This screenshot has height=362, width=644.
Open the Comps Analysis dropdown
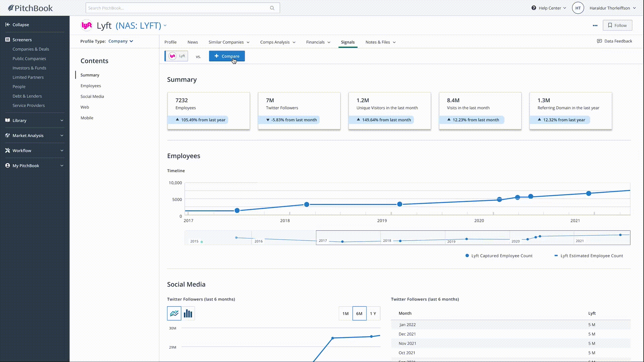tap(278, 42)
